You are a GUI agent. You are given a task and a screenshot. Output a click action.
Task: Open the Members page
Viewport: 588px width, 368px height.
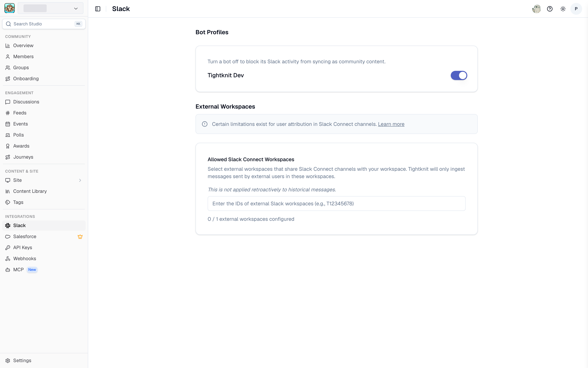click(x=44, y=56)
